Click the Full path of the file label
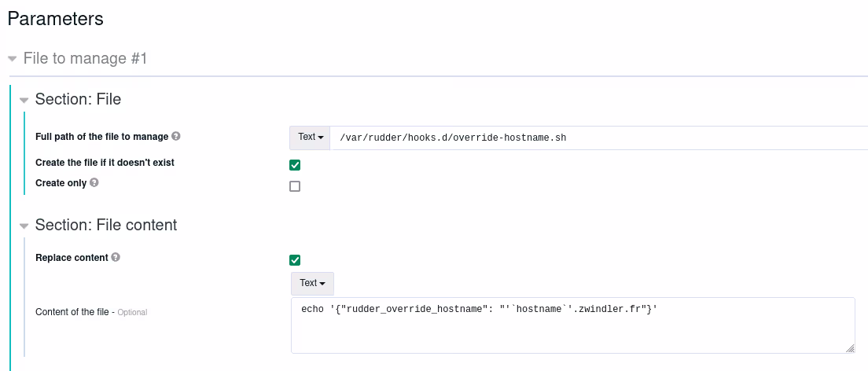This screenshot has height=371, width=868. pos(101,137)
